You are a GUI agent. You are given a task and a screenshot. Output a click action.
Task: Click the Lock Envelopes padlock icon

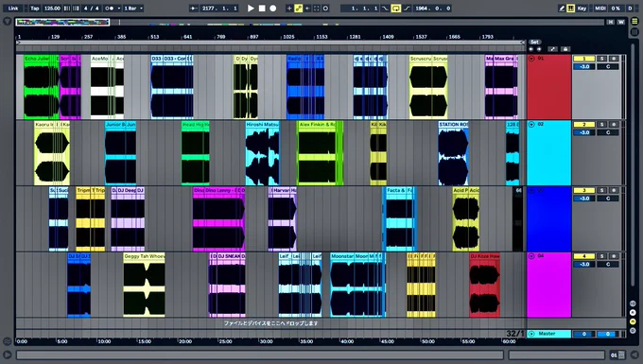(x=565, y=49)
